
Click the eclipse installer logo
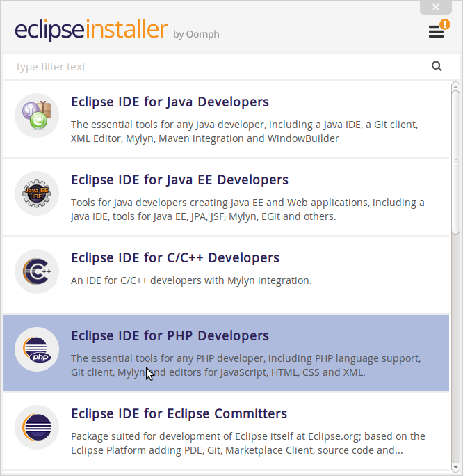pyautogui.click(x=91, y=29)
